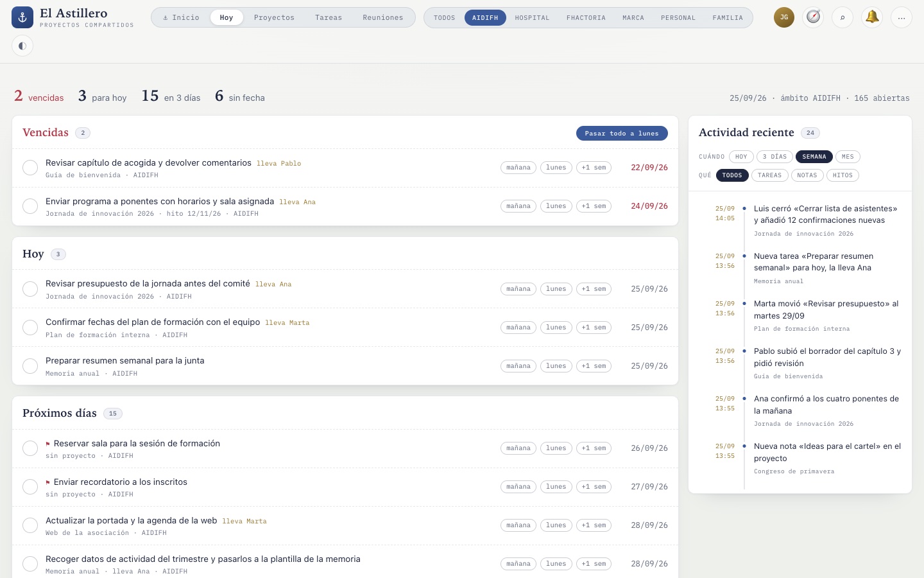The image size is (924, 578).
Task: Select the FAMILIA scope filter
Action: point(728,17)
